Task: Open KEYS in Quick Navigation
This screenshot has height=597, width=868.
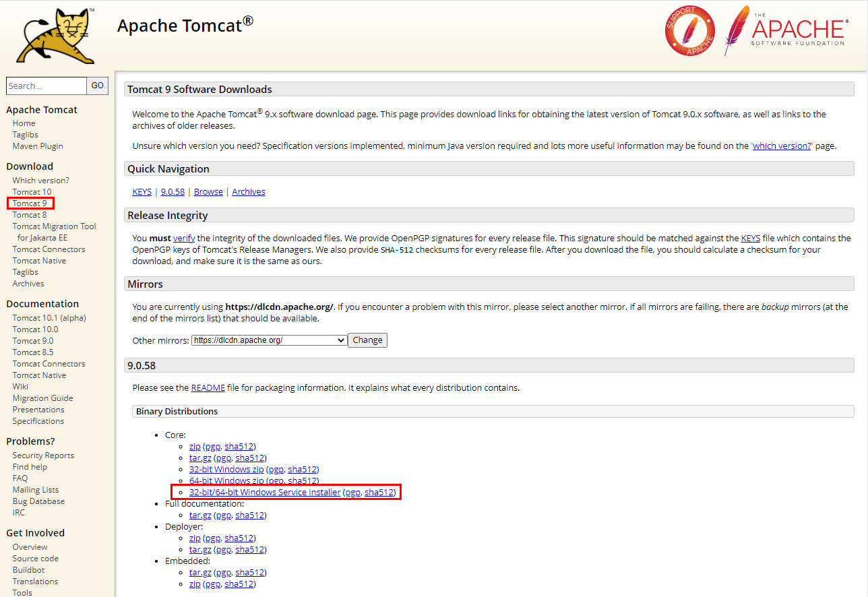Action: click(142, 192)
